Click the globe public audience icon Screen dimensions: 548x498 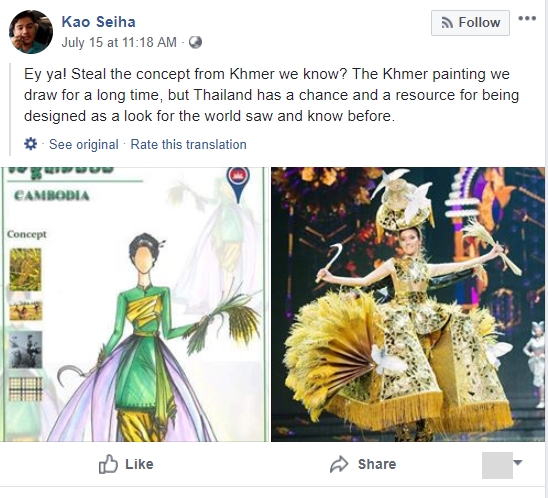tap(195, 43)
